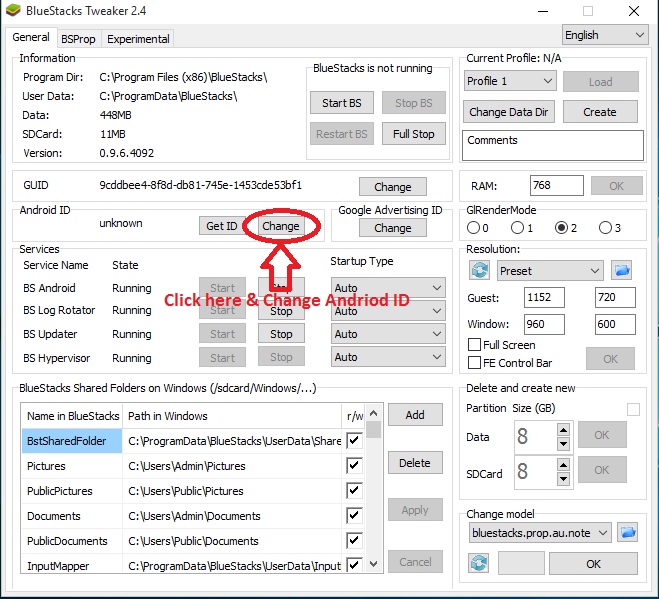Open the English language dropdown

tap(605, 35)
